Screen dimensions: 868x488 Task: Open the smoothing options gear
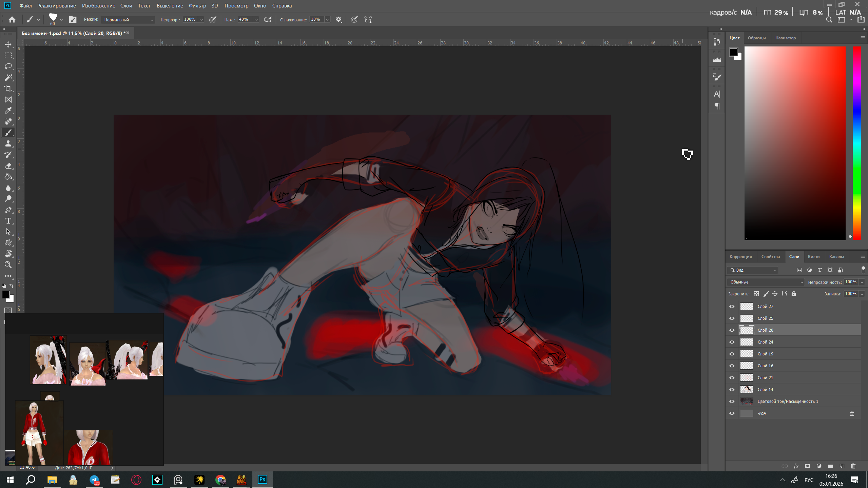339,20
